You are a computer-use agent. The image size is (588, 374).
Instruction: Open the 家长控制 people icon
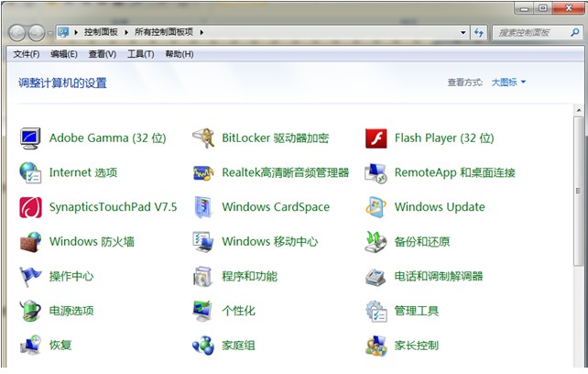tap(376, 346)
